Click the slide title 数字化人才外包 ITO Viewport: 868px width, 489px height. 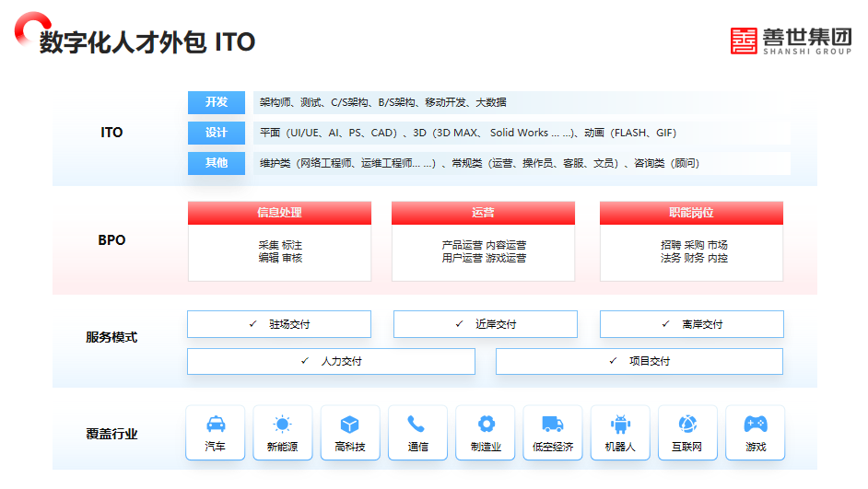[147, 42]
